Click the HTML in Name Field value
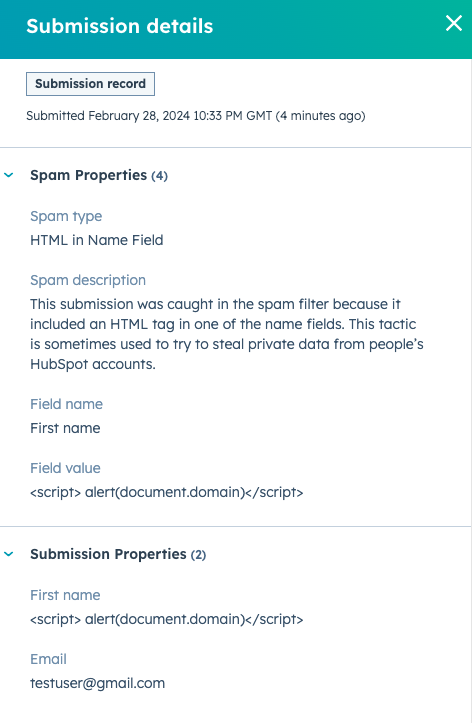Screen dimensions: 472x723 click(x=96, y=240)
